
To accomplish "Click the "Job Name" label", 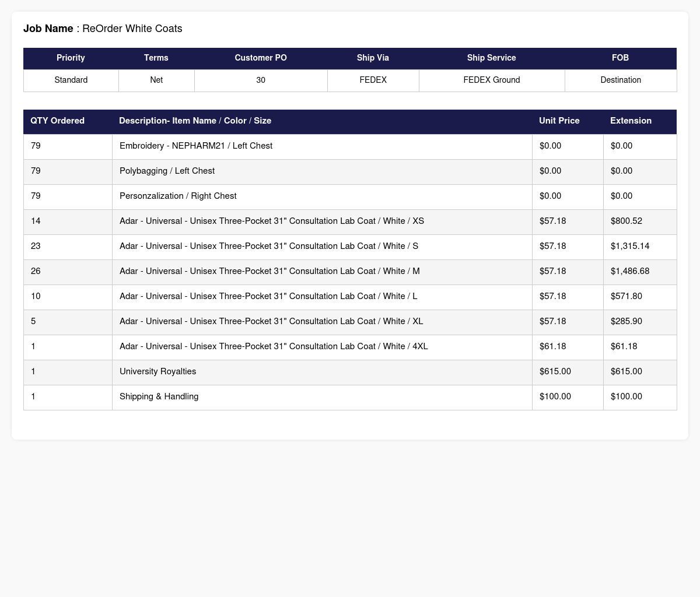I will (48, 29).
